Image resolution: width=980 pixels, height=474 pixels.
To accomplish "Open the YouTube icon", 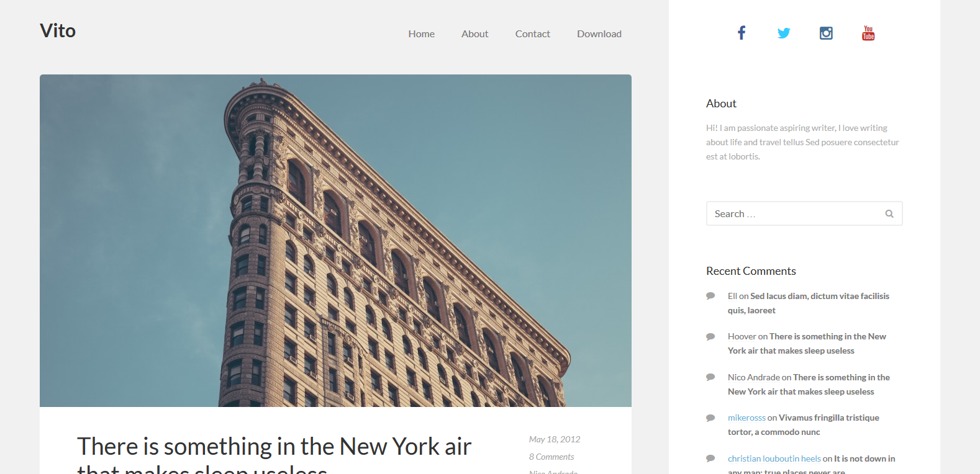I will click(868, 33).
